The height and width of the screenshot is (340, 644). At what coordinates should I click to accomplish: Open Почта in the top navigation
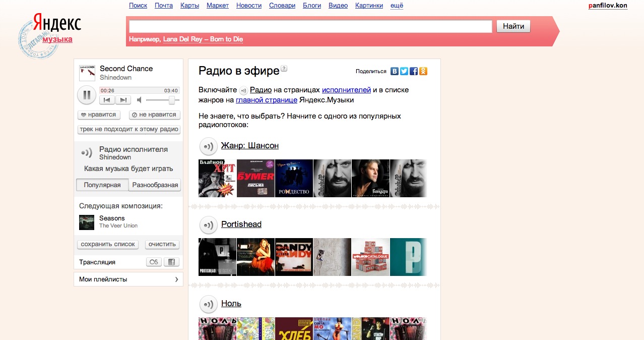click(x=164, y=6)
